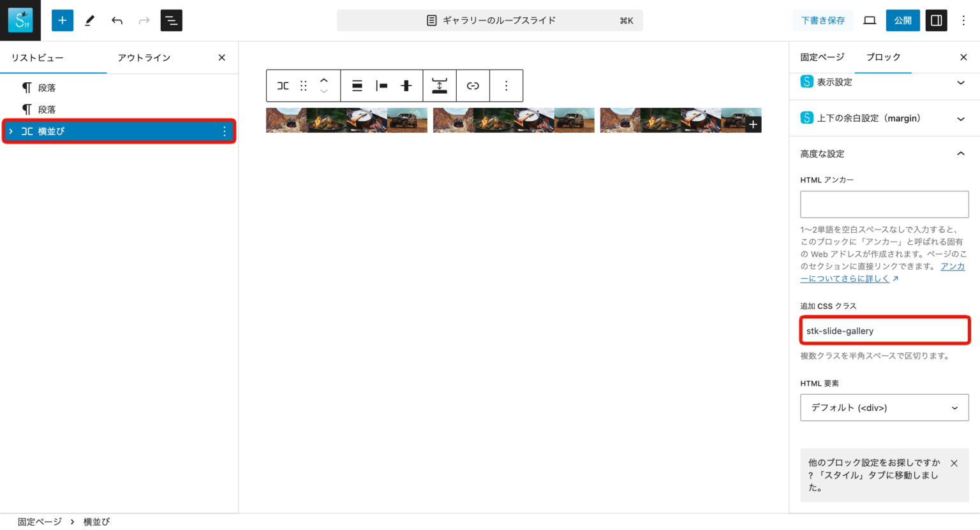Click the 下書き保存 link

(823, 20)
